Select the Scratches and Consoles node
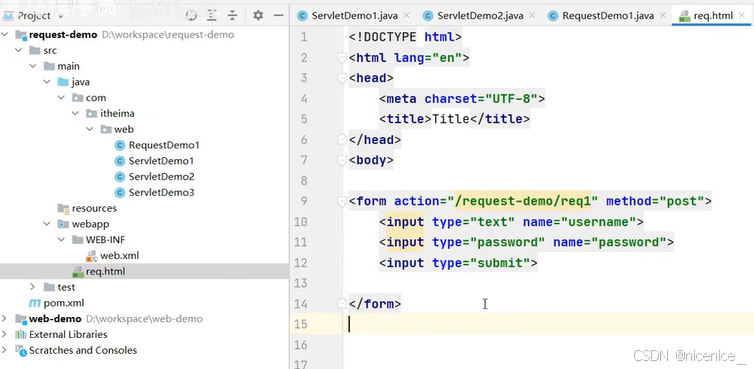Screen dimensions: 754x369 click(83, 350)
